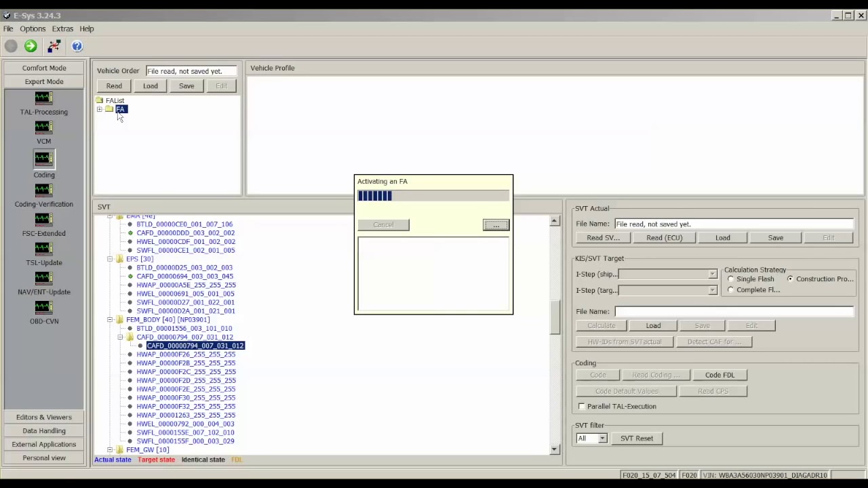Click the Code FDL button
Screen dimensions: 868x488
tap(719, 375)
